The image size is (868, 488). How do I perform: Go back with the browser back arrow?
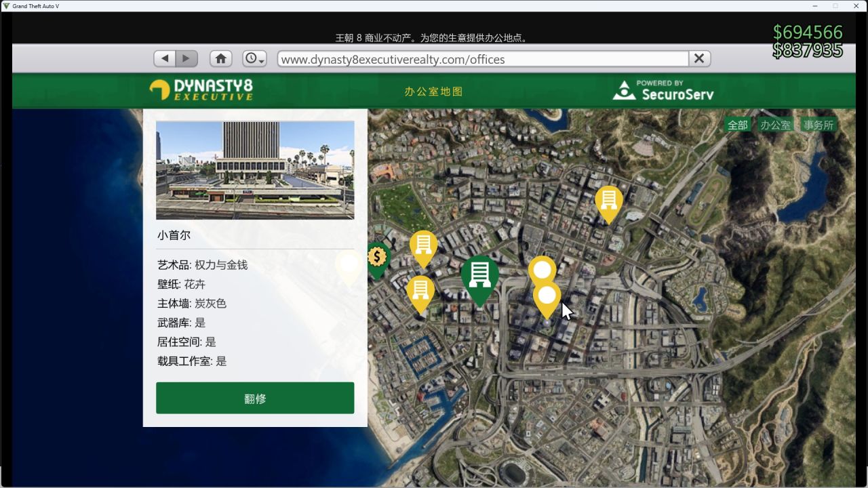(x=165, y=59)
